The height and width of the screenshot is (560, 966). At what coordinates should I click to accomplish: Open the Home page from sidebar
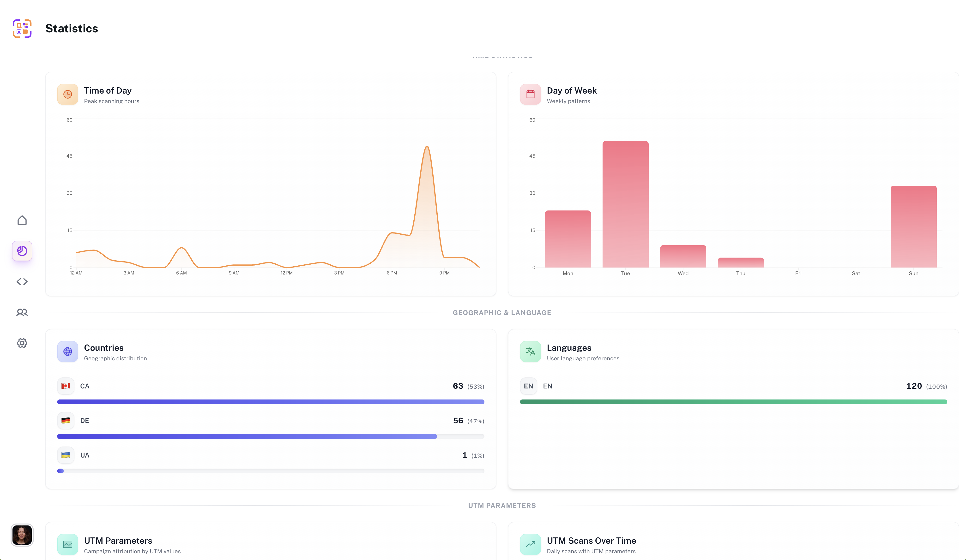(x=22, y=220)
